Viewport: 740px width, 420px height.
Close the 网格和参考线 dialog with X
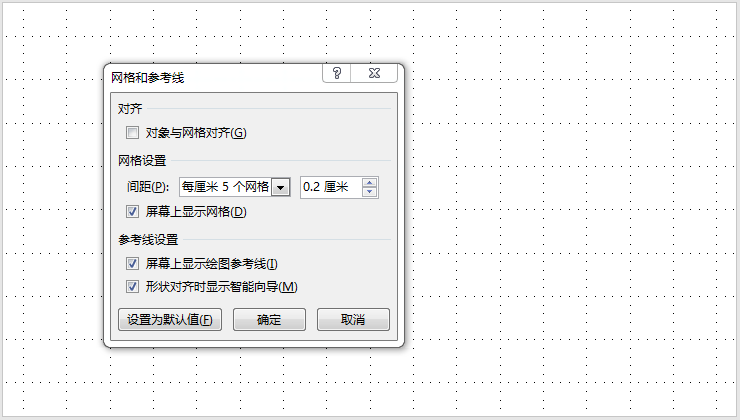[374, 73]
